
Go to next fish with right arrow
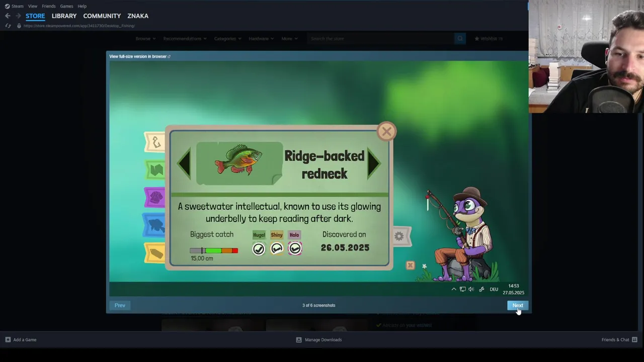(x=373, y=163)
